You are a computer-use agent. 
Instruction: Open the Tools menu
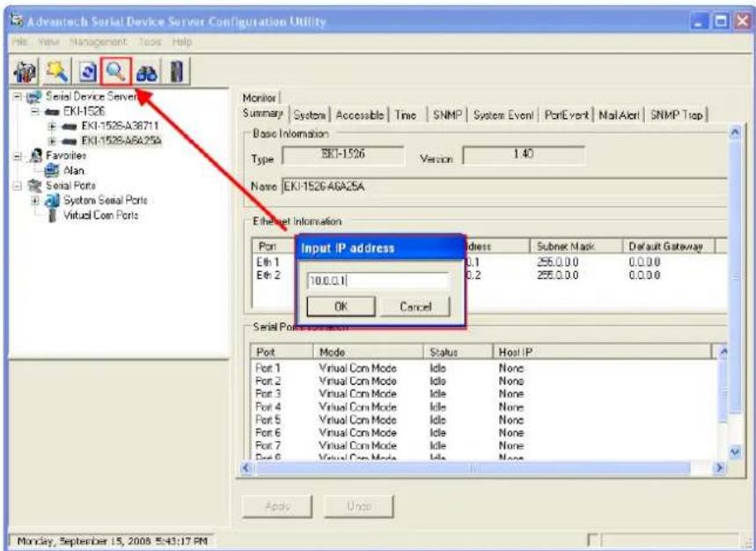coord(150,42)
